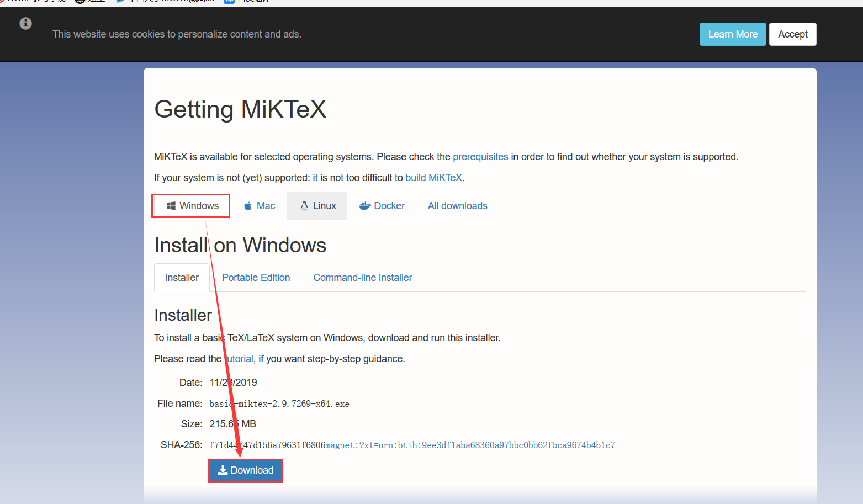
Task: Click the Linux penguin icon
Action: (304, 205)
